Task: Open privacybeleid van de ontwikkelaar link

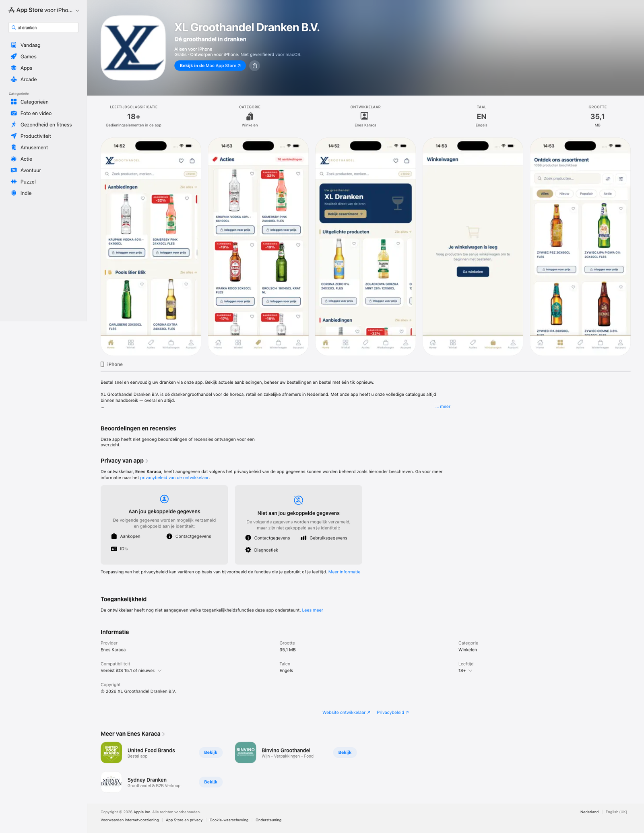Action: tap(174, 477)
